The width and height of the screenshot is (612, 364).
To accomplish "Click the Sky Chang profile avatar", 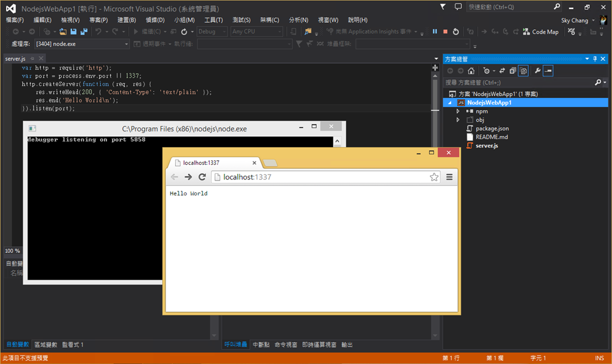I will tap(604, 20).
